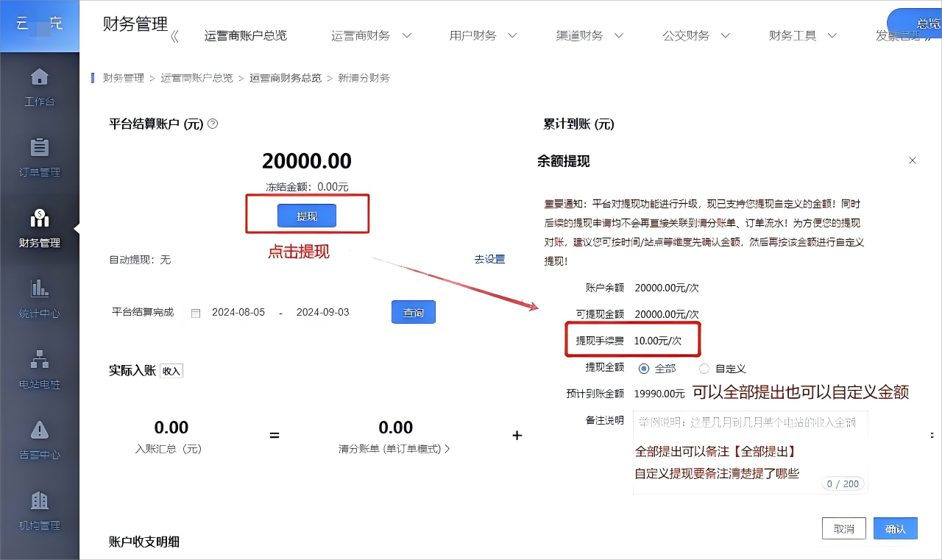Click 新清分财务 in the breadcrumb
The image size is (942, 560).
364,78
